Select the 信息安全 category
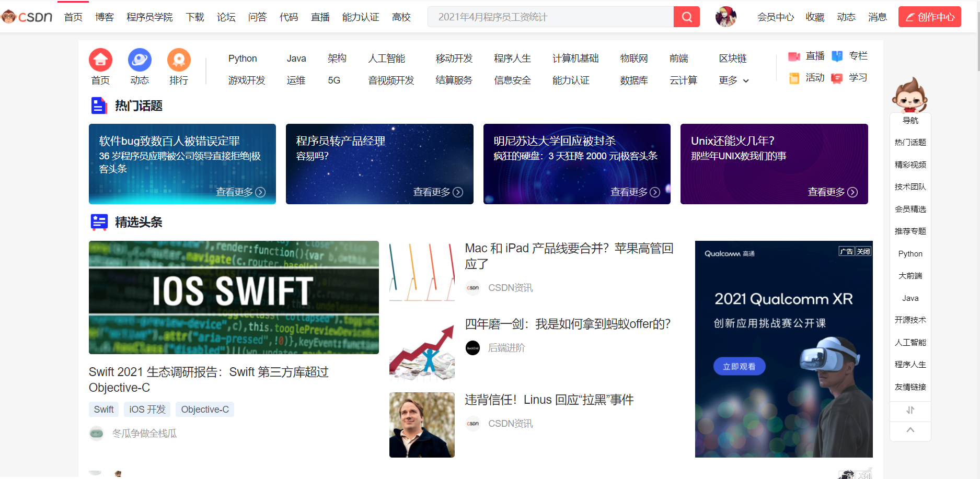Viewport: 980px width, 479px height. point(513,80)
